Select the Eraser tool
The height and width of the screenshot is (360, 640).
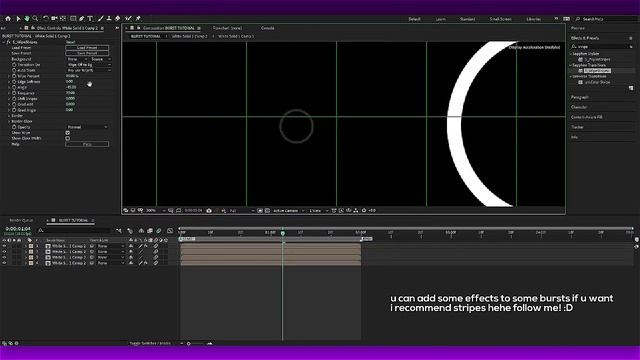118,19
